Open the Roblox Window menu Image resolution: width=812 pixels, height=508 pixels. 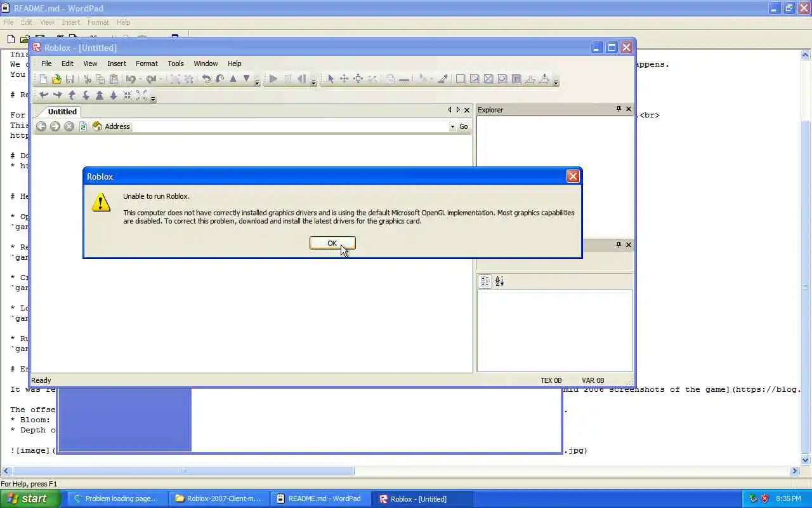(x=206, y=63)
